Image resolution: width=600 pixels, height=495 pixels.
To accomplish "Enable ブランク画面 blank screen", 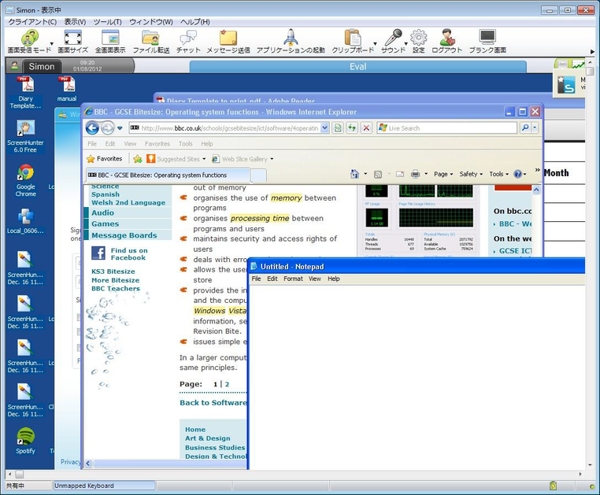I will tap(487, 39).
